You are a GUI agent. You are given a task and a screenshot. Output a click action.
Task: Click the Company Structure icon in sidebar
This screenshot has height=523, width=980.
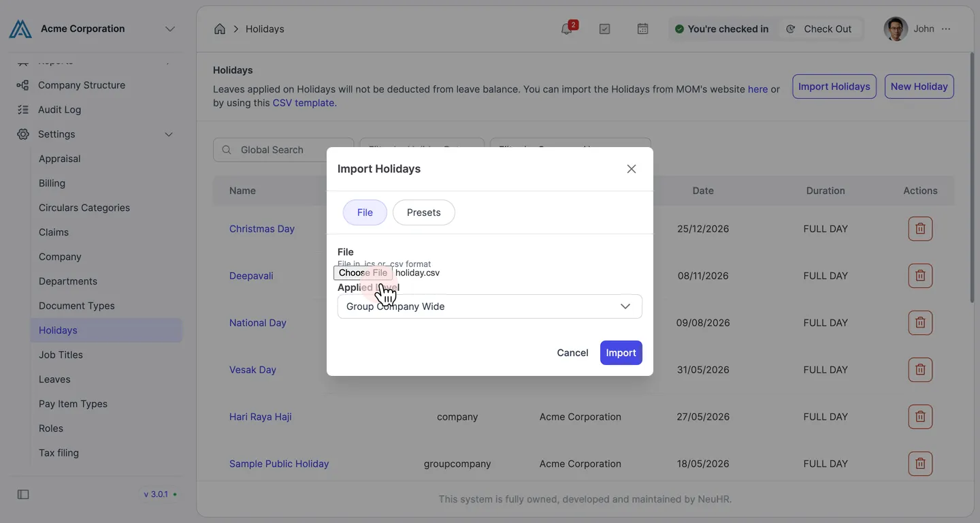pos(23,85)
